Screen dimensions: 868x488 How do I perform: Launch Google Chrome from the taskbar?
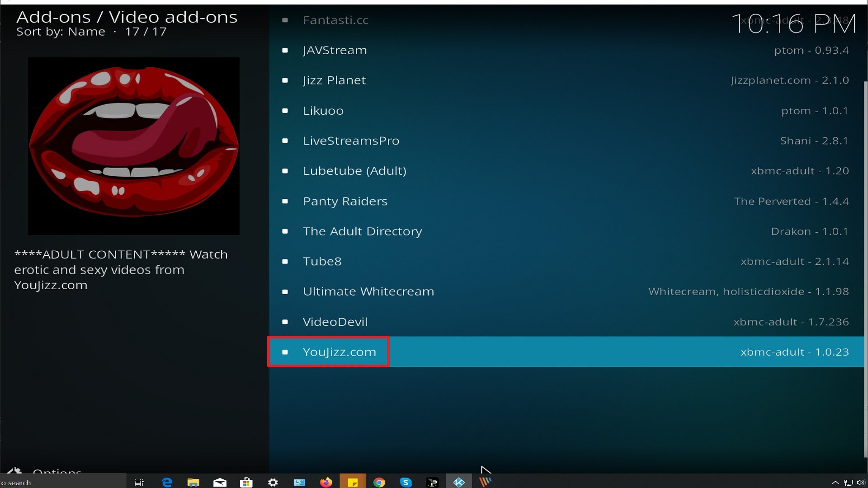(x=379, y=482)
